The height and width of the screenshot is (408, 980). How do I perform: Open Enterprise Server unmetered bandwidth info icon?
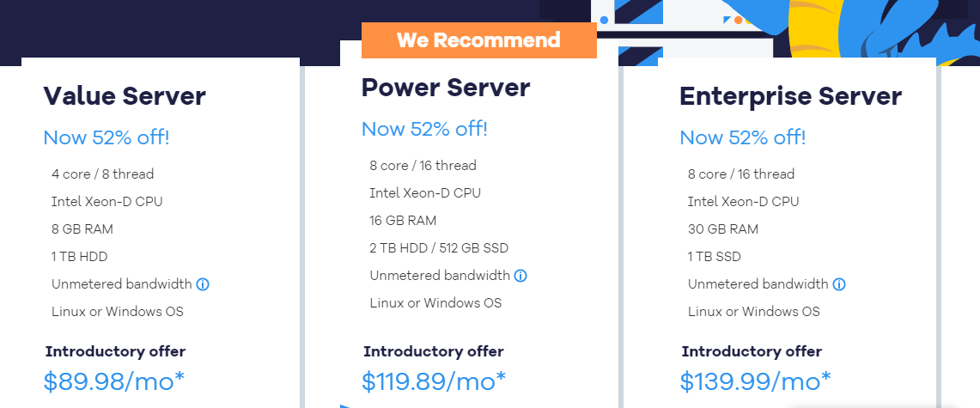click(x=839, y=284)
